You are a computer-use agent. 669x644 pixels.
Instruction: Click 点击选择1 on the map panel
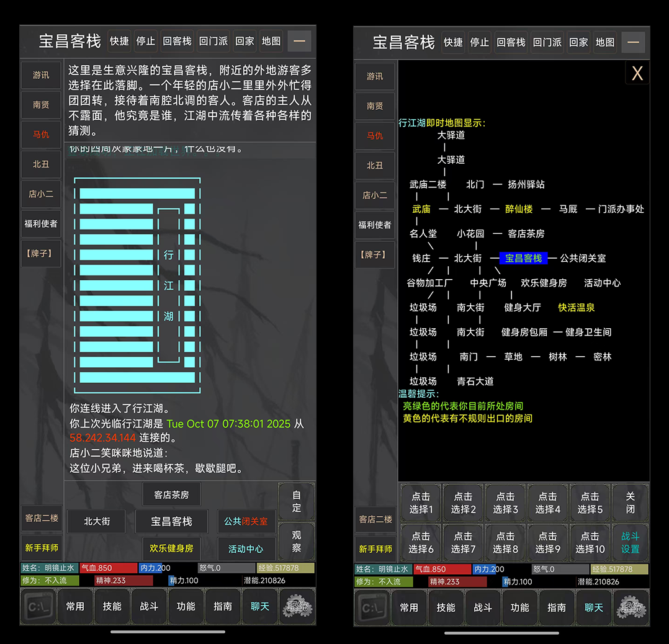[x=421, y=503]
